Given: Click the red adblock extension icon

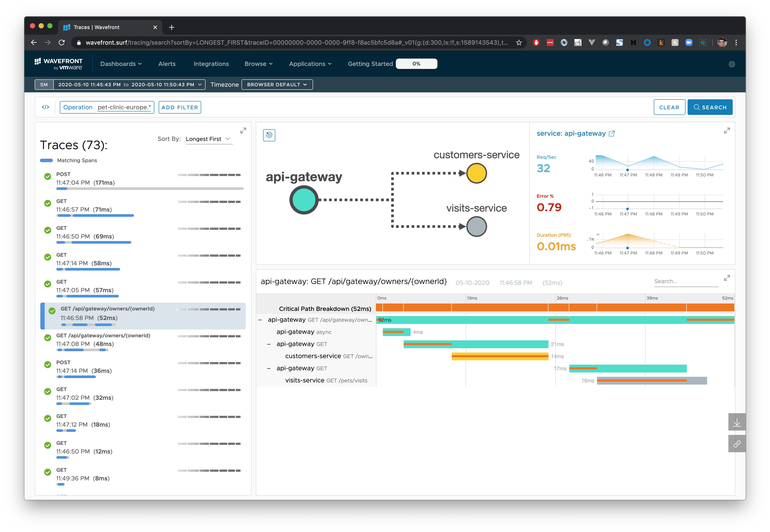Looking at the screenshot, I should click(536, 42).
